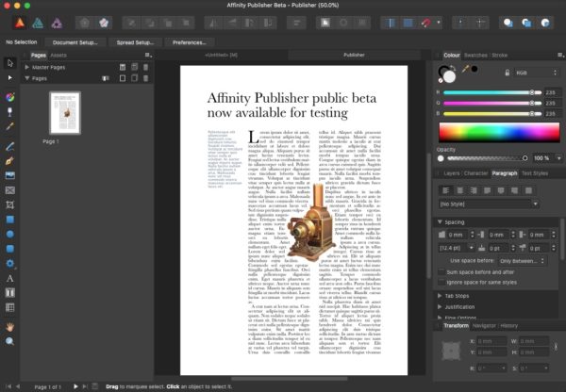Select the Place Image tool
566x392 pixels.
[10, 175]
